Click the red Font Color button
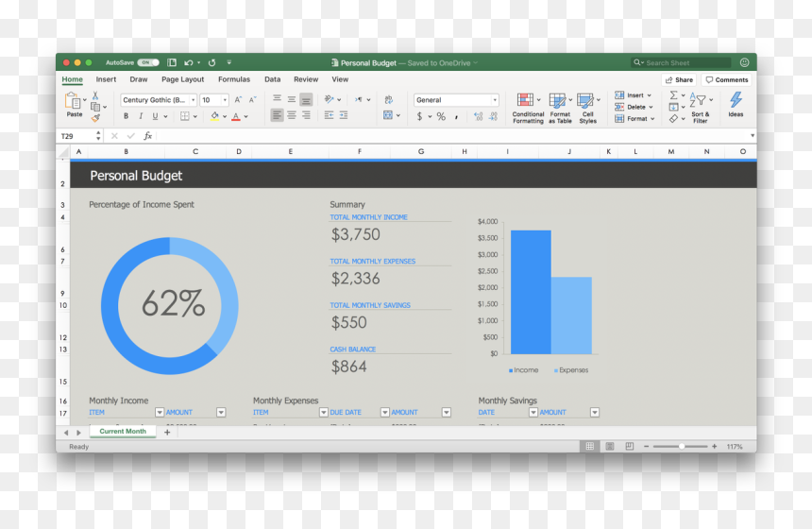The width and height of the screenshot is (812, 529). click(x=236, y=116)
